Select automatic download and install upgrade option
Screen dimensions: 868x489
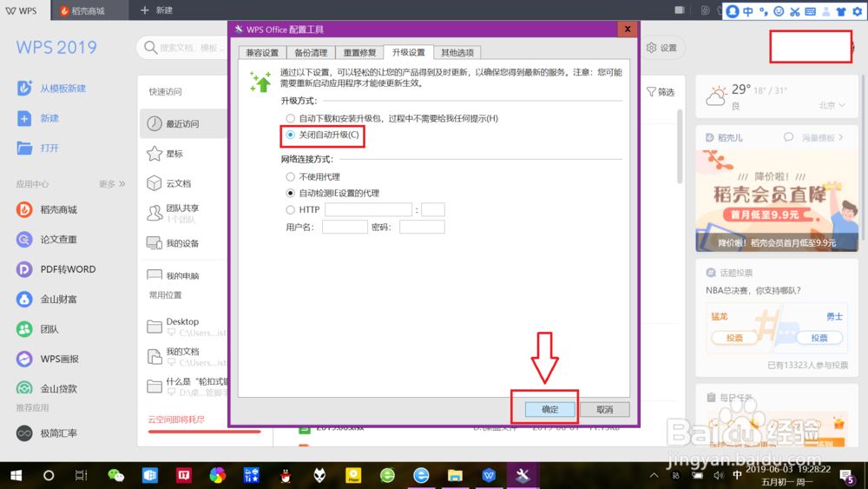tap(290, 118)
